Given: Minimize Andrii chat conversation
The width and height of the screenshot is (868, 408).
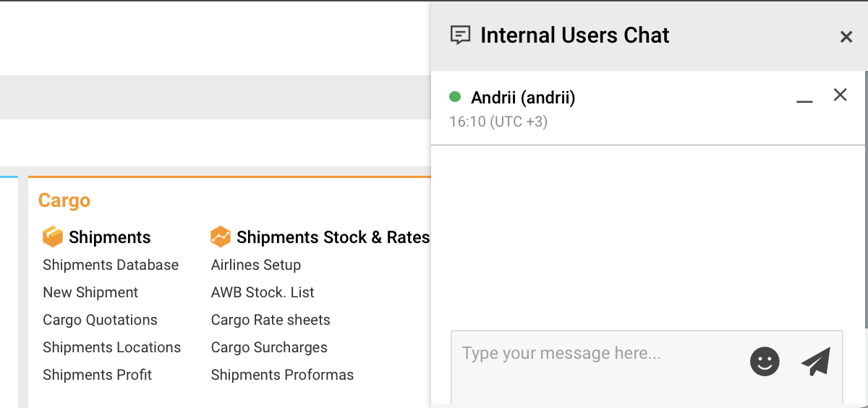Looking at the screenshot, I should click(x=804, y=97).
